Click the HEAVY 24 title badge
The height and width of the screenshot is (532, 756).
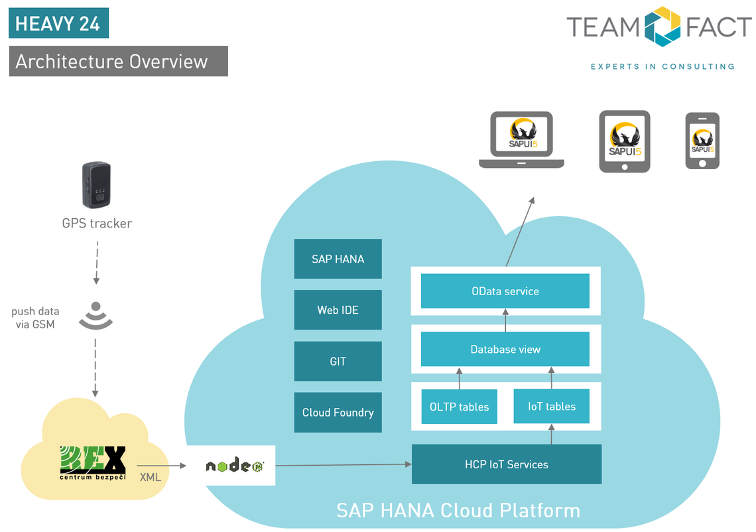59,23
